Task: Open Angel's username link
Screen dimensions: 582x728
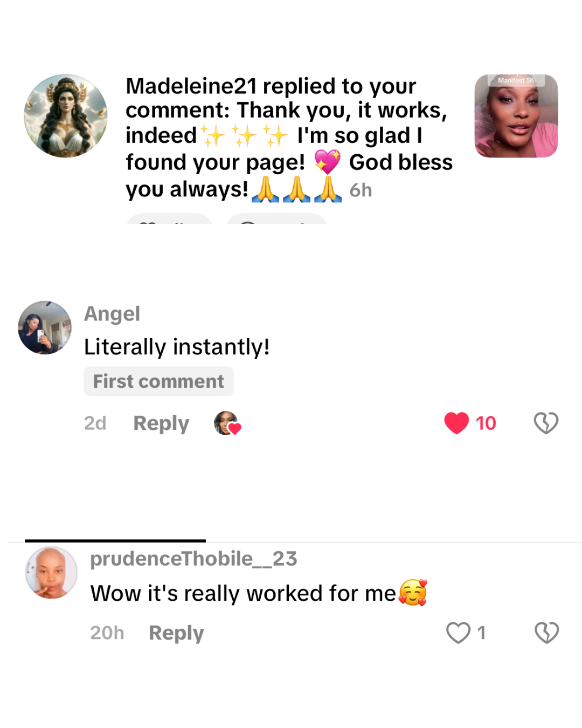Action: tap(112, 314)
